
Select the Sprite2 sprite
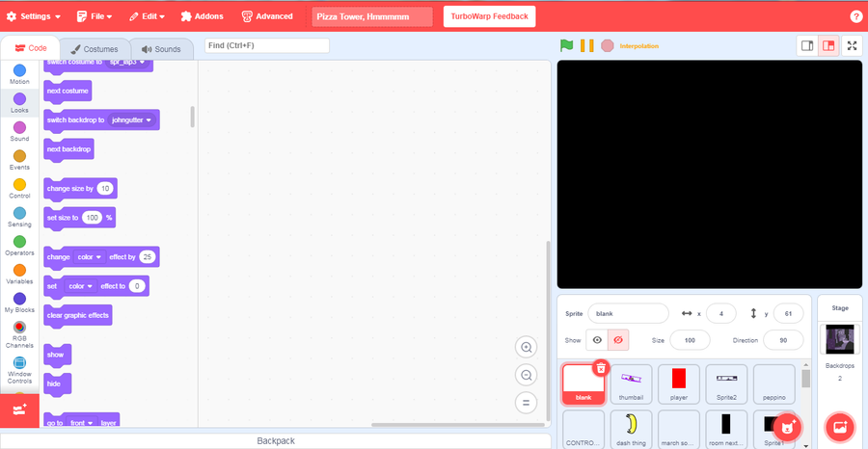727,383
